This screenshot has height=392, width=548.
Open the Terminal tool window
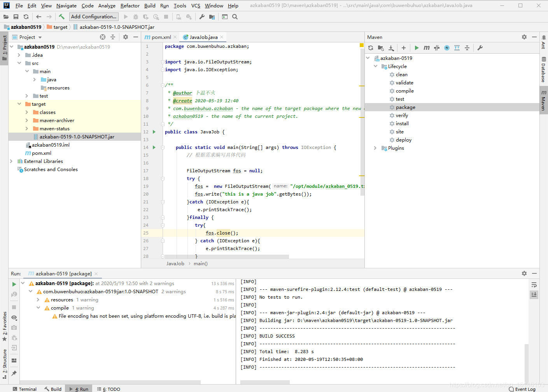[25, 389]
